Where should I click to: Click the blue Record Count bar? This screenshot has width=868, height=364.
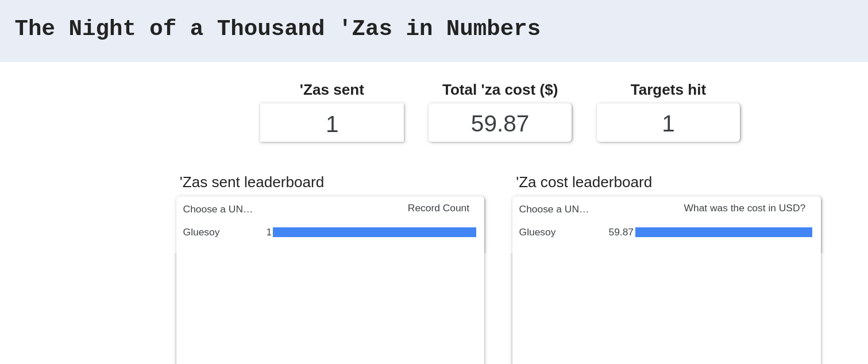(x=374, y=233)
